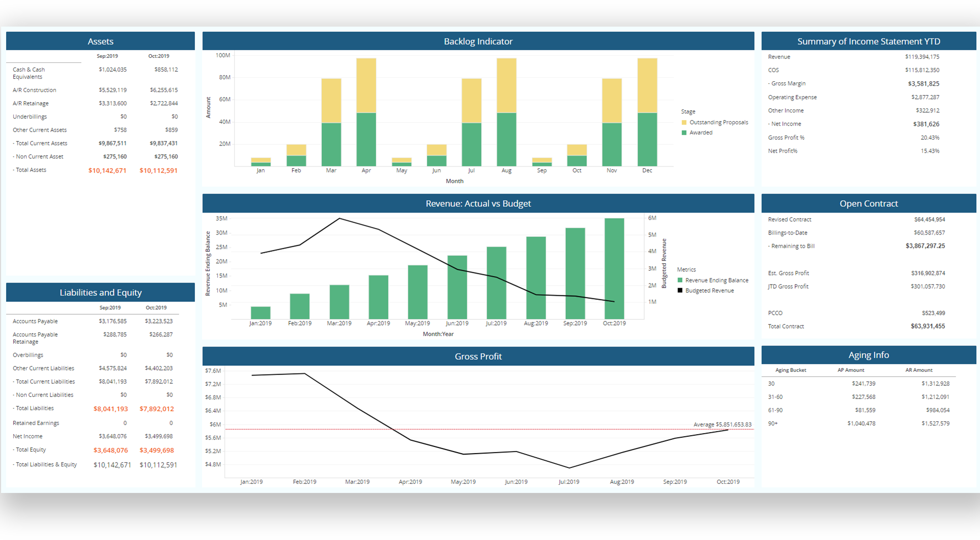This screenshot has height=540, width=980.
Task: Click the Liabilities and Equity header
Action: (x=101, y=293)
